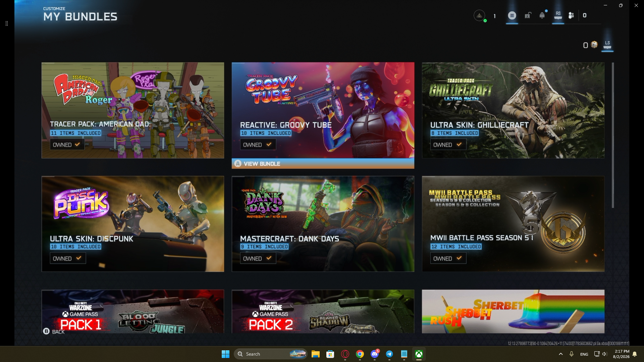Open Sherbet Rush bundle card
Image resolution: width=644 pixels, height=362 pixels.
(x=513, y=312)
